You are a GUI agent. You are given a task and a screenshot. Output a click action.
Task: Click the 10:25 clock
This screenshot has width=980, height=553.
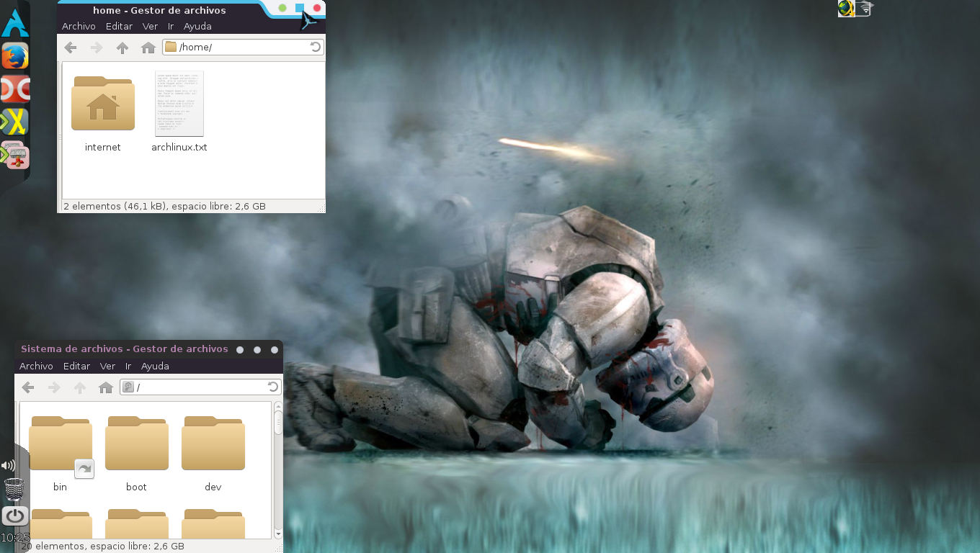pyautogui.click(x=15, y=537)
